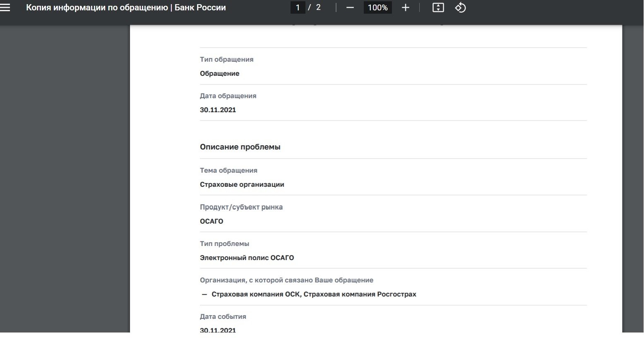Screen dimensions: 644x347
Task: Rotate the document counterclockwise
Action: [x=460, y=7]
